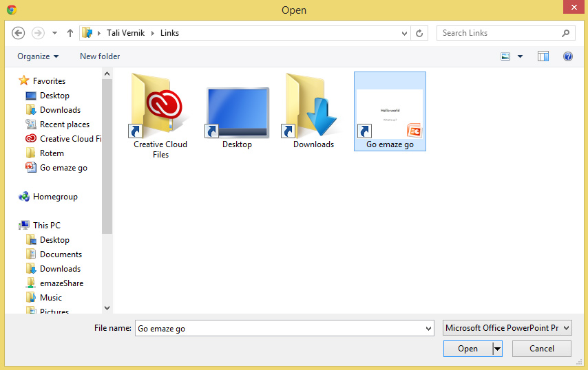Select Favorites in navigation pane
588x370 pixels.
pos(49,81)
